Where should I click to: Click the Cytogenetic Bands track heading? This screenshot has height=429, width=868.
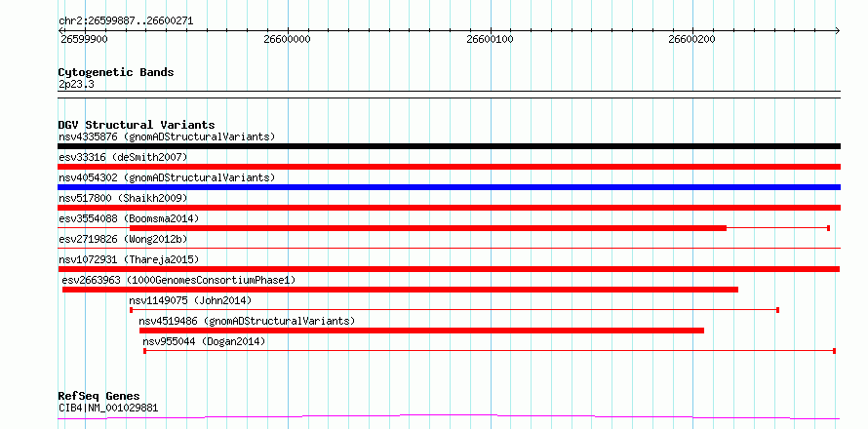116,72
